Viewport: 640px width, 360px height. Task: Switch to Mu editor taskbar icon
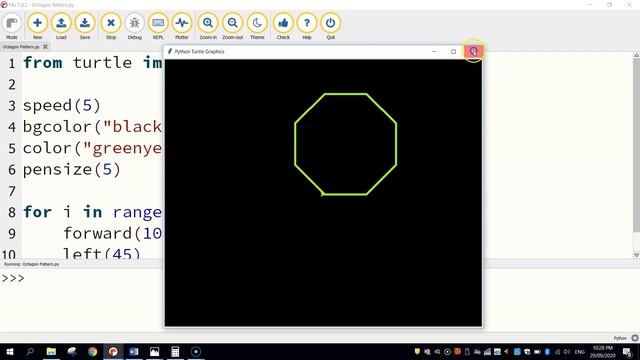[113, 351]
